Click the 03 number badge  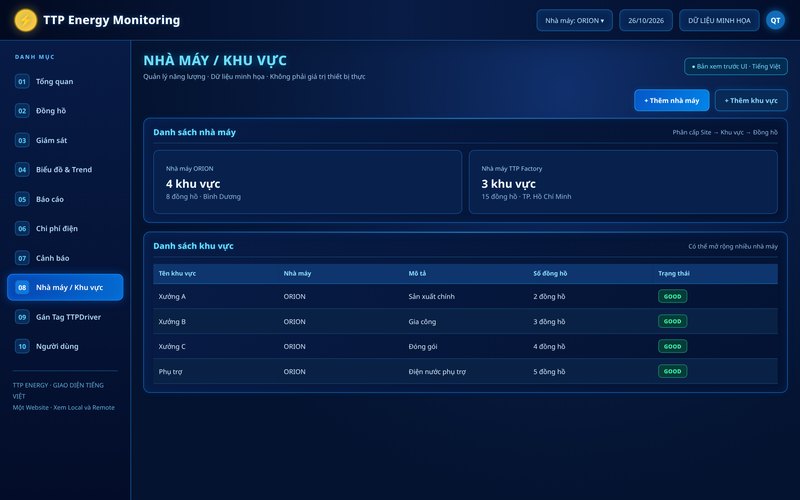22,140
